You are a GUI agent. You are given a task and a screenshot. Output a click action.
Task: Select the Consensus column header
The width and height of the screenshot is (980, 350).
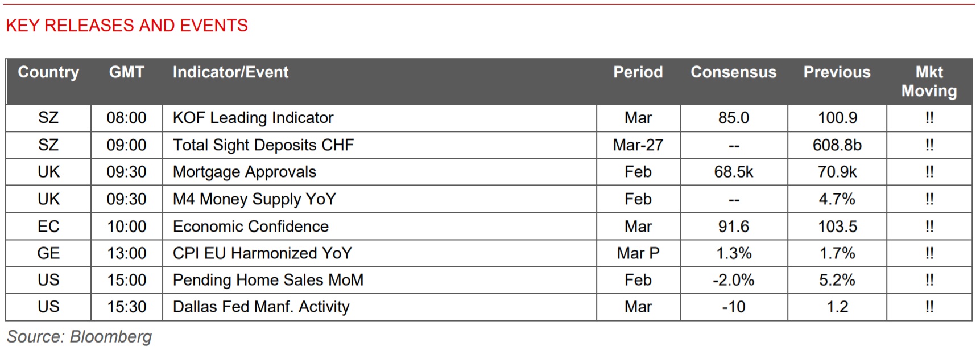pyautogui.click(x=733, y=72)
